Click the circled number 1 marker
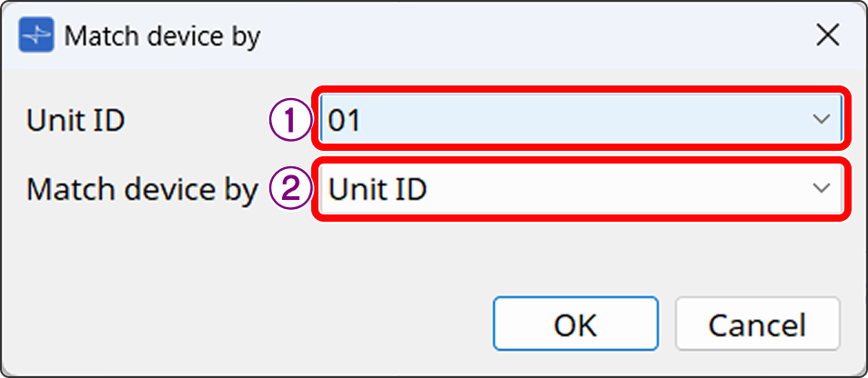Image resolution: width=868 pixels, height=378 pixels. coord(289,121)
